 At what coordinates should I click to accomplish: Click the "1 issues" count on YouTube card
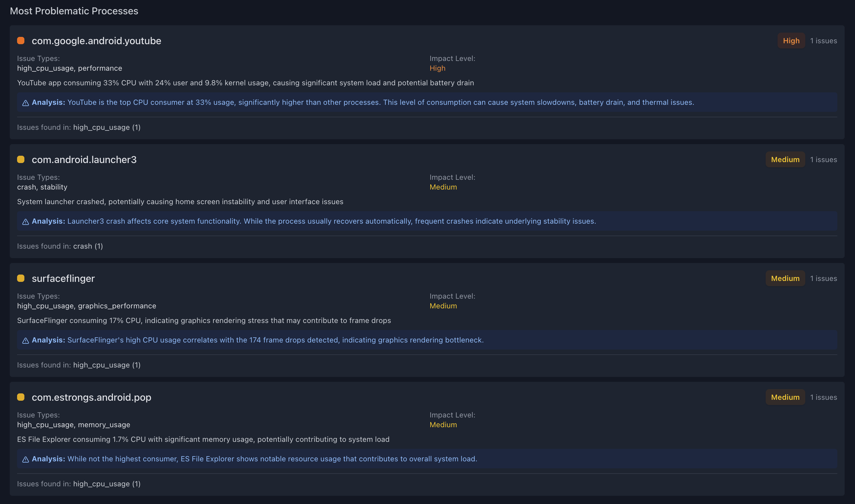point(823,41)
